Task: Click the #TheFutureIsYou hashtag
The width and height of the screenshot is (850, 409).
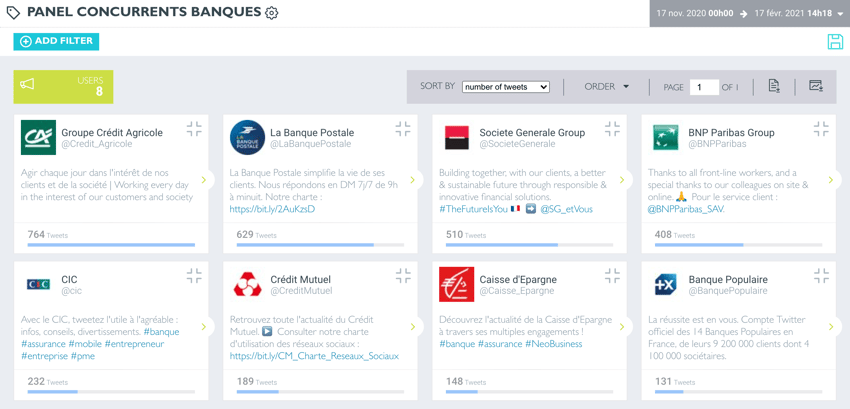Action: (473, 209)
